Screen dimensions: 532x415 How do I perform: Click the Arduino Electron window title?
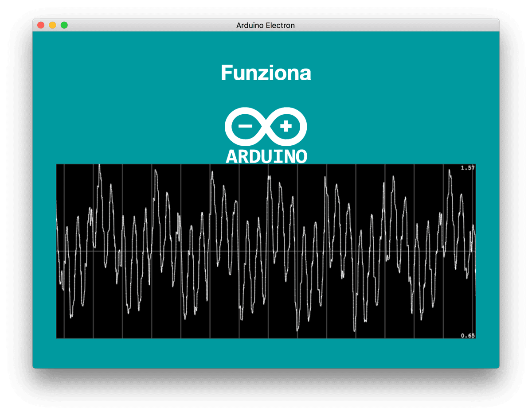pos(266,25)
